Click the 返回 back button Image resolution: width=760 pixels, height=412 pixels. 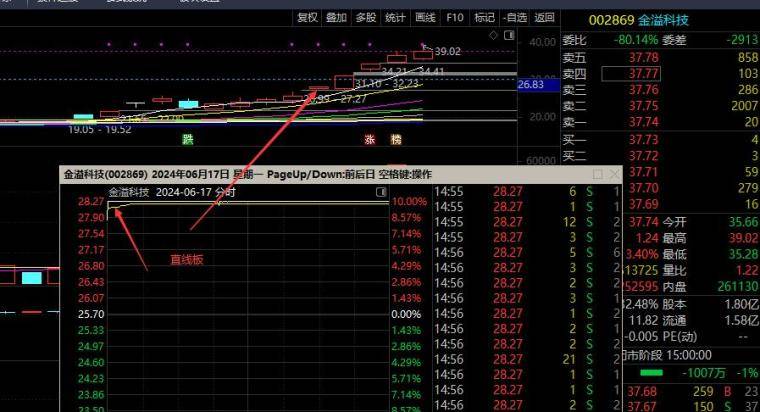pyautogui.click(x=544, y=18)
